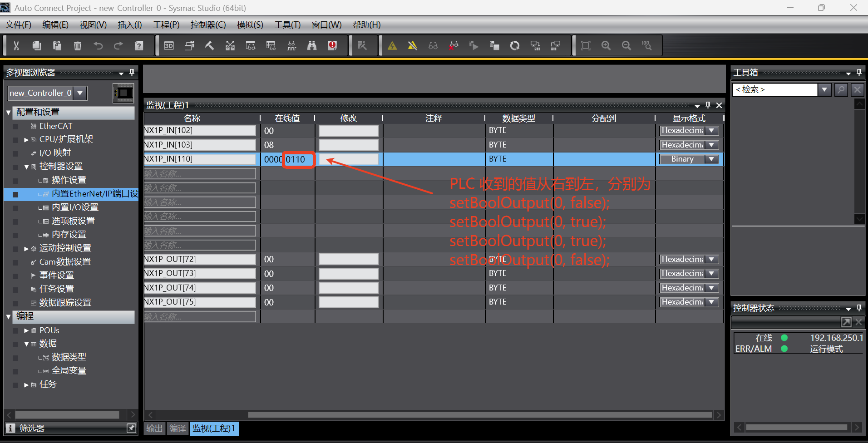Viewport: 868px width, 443px height.
Task: Select the 监视(工程)1 bottom tab
Action: (x=214, y=428)
